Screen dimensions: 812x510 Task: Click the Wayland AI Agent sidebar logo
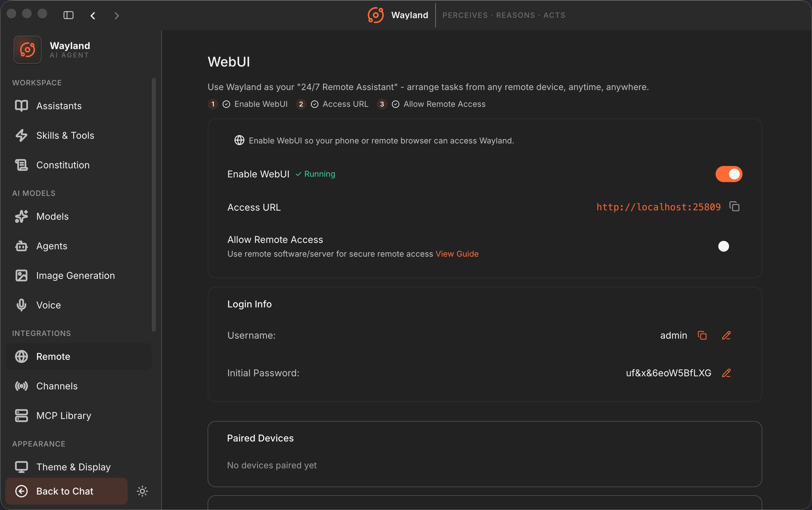click(x=28, y=50)
